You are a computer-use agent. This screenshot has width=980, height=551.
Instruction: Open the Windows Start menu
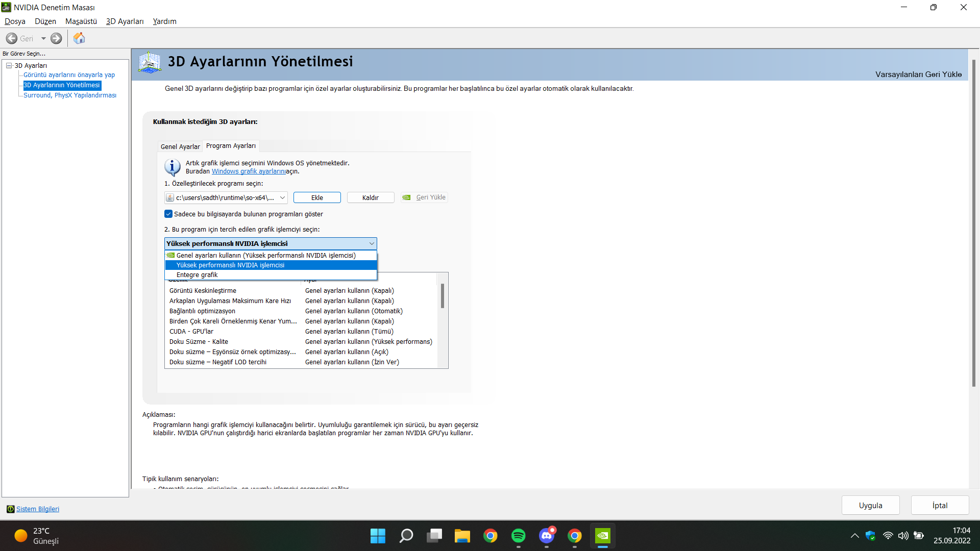[378, 536]
